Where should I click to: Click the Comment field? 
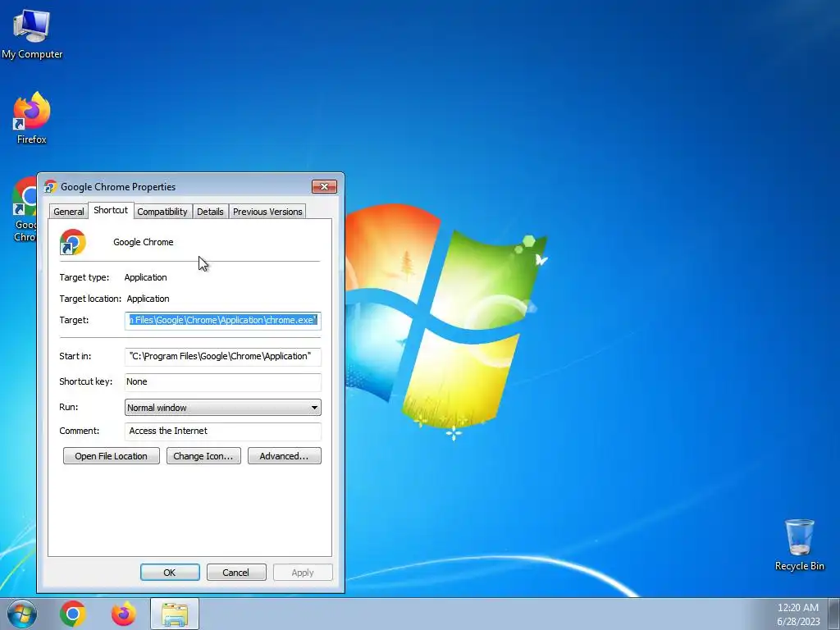(x=223, y=431)
